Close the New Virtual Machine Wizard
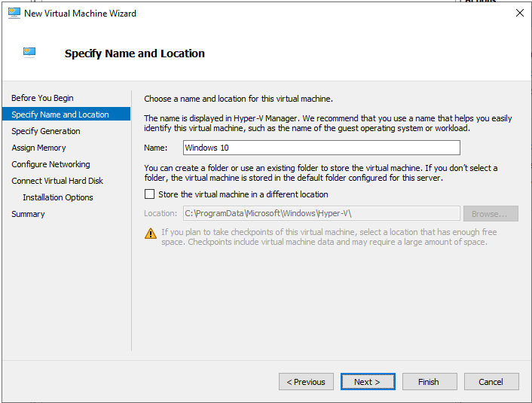The image size is (532, 403). [x=519, y=13]
